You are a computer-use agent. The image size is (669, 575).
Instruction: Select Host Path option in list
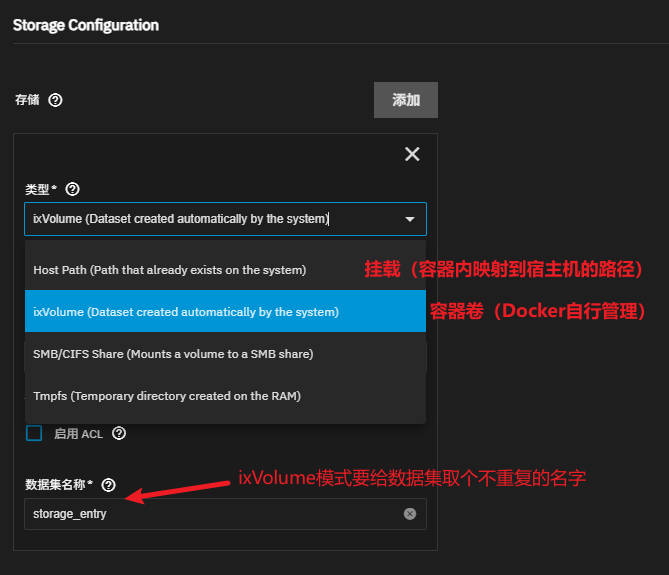point(169,270)
